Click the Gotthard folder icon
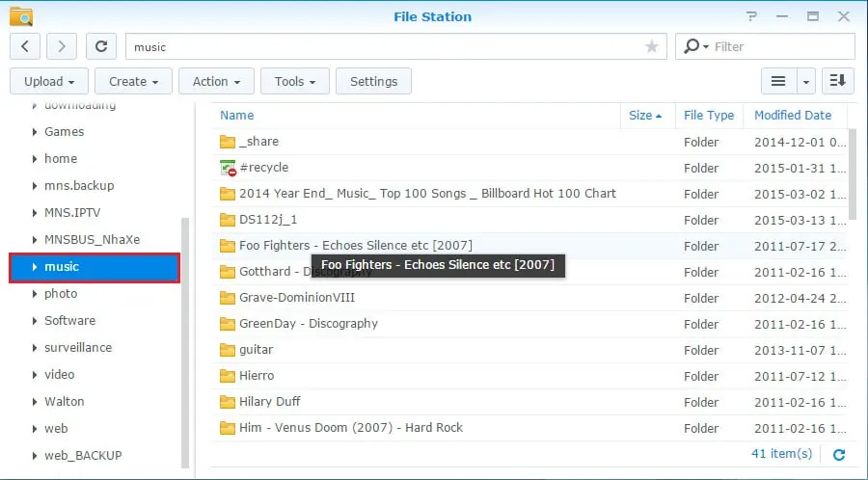868x480 pixels. click(227, 272)
